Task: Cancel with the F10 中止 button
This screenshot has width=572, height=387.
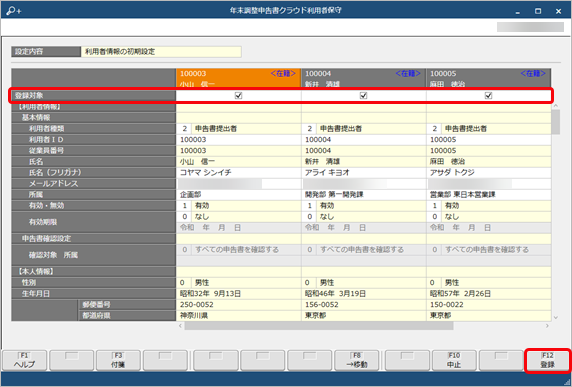Action: (454, 360)
